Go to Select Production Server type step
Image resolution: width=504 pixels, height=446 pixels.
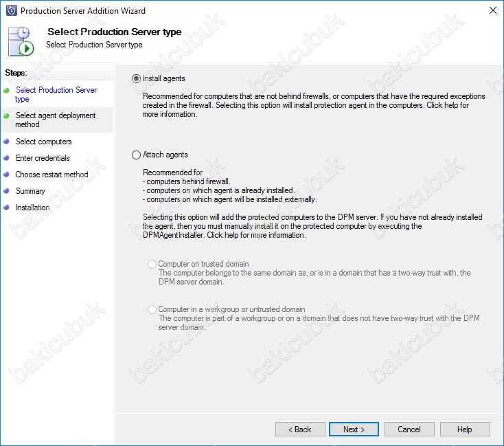click(x=56, y=94)
